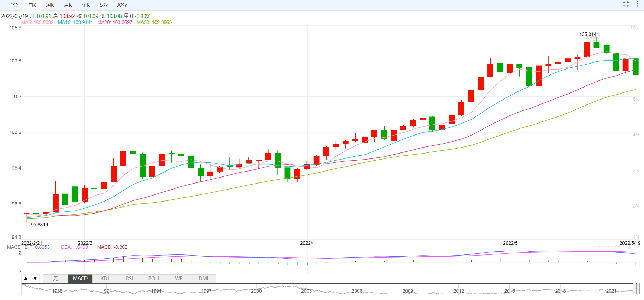Click the 2022/5 axis date label
This screenshot has height=300, width=644.
tap(510, 243)
